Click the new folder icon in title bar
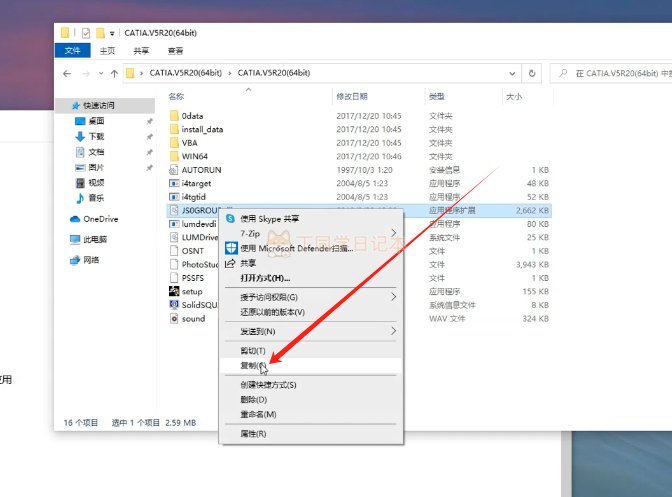 click(100, 33)
